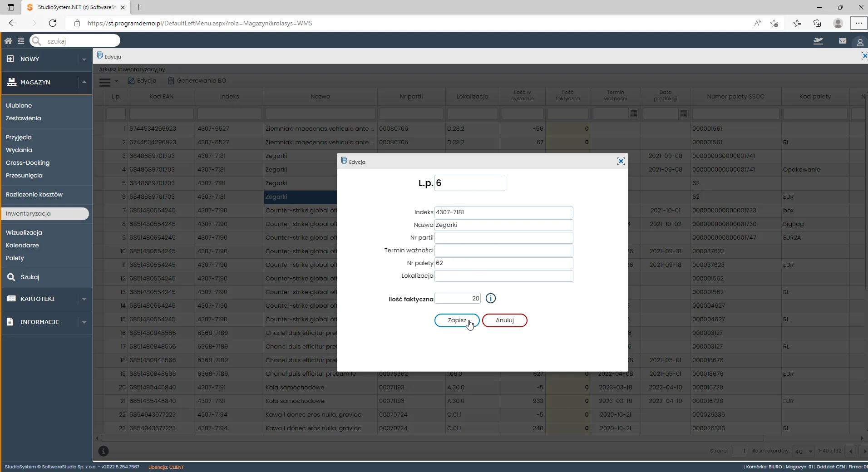This screenshot has height=472, width=868.
Task: Open Rozliczenie kosztów in the sidebar
Action: pos(34,194)
